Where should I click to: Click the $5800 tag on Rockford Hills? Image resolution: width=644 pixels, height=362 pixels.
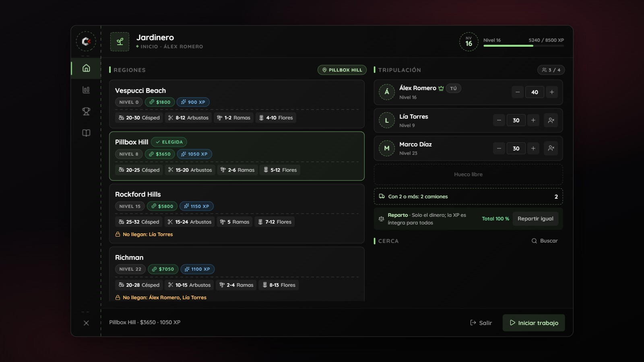click(x=162, y=206)
